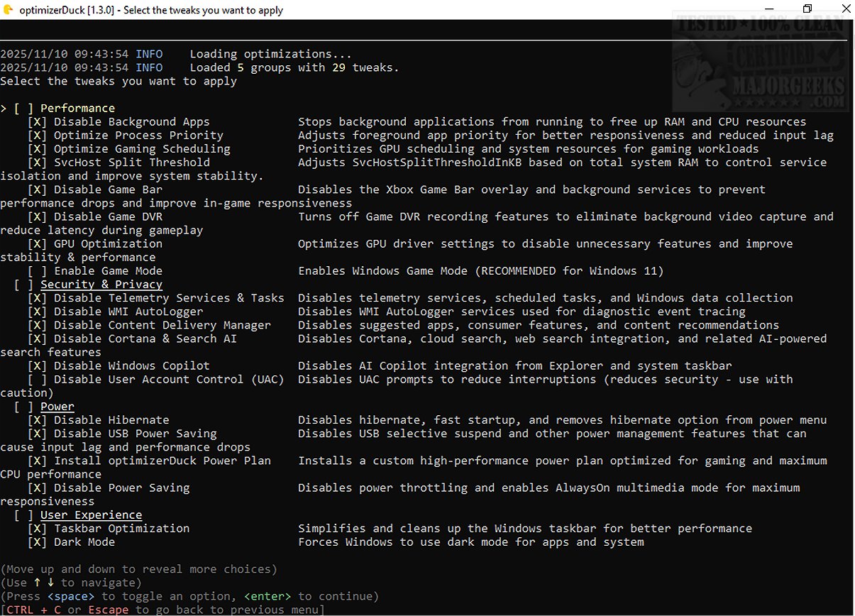Click Disable Cortana & Search AI label
The image size is (855, 616).
point(145,339)
